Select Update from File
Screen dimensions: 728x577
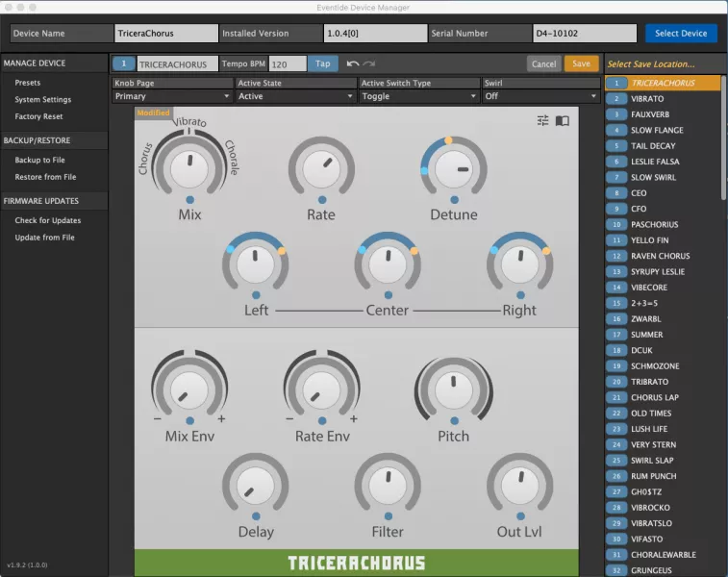(44, 238)
